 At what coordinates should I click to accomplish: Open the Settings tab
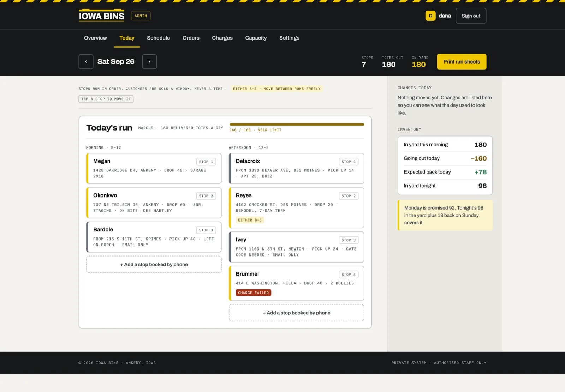(289, 38)
